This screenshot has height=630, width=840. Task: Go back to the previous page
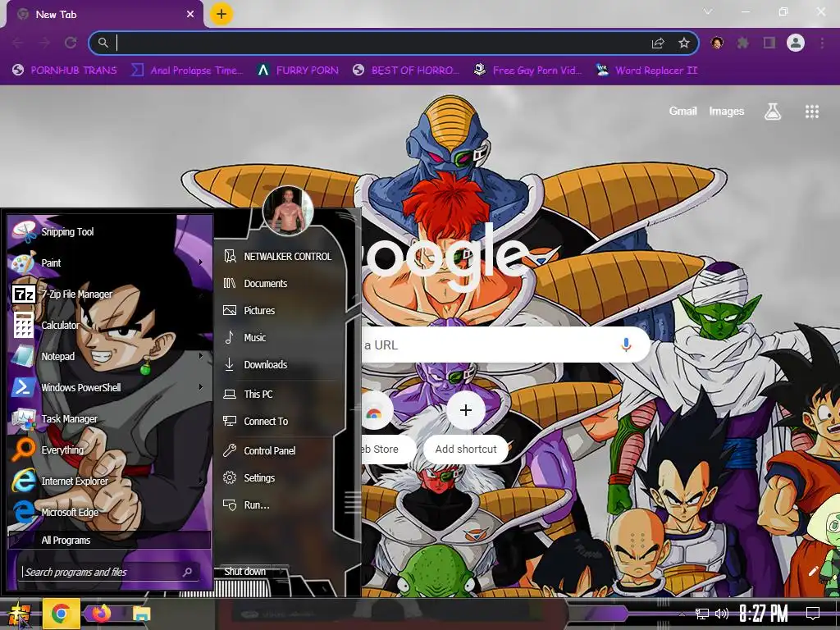(x=18, y=43)
